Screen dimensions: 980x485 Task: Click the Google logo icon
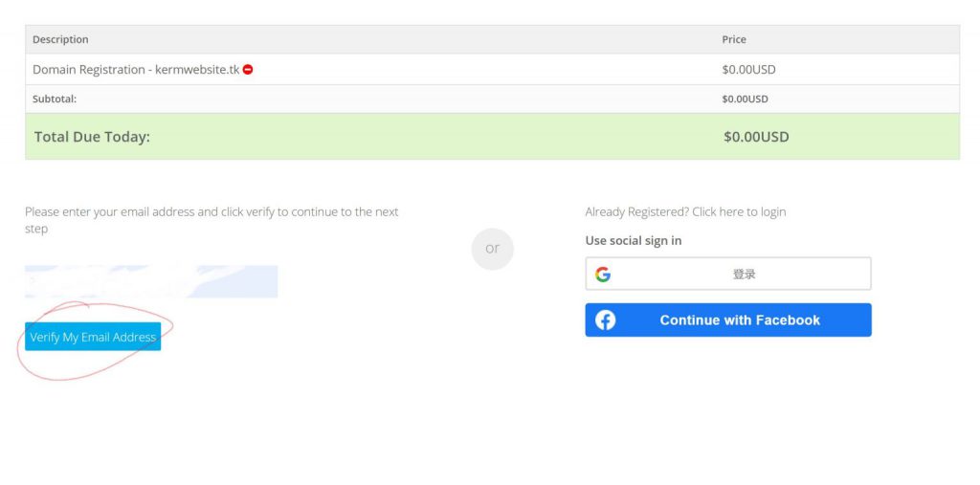tap(603, 275)
